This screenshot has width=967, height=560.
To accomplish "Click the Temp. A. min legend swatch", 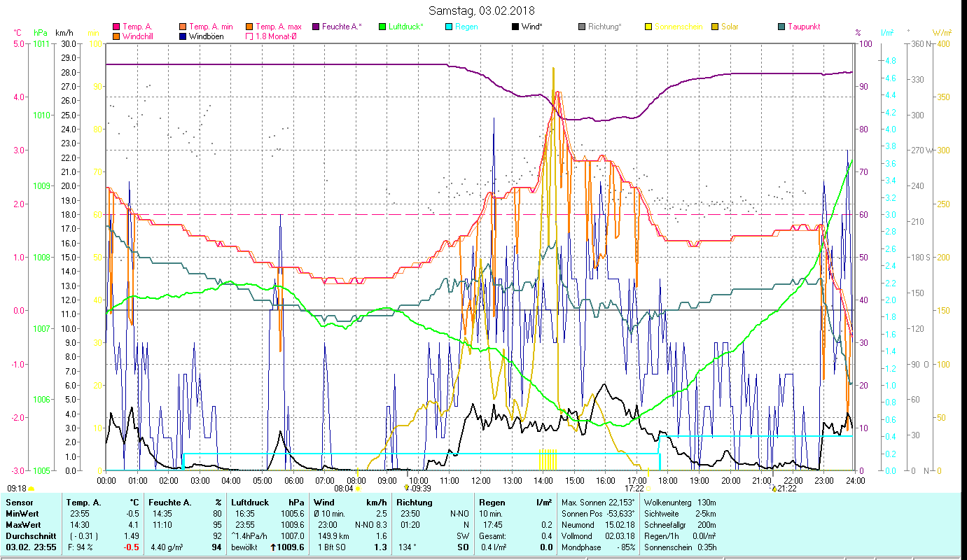I will pos(183,27).
